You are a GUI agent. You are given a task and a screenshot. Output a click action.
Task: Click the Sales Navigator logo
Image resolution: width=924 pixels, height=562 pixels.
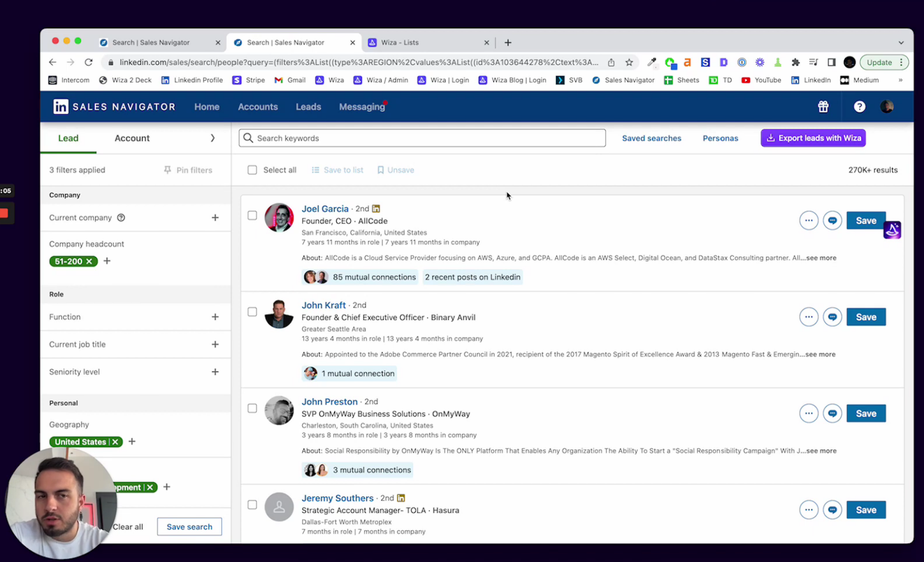[x=114, y=107]
